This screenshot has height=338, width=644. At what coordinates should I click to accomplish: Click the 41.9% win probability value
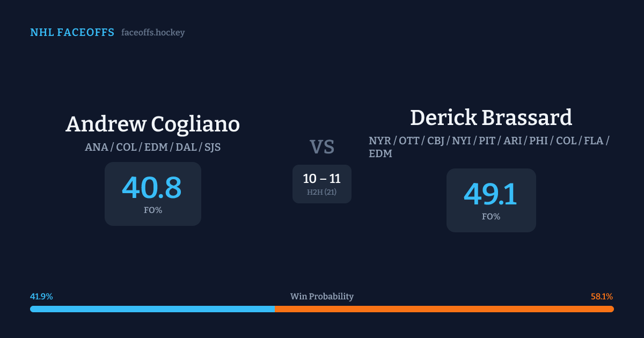(41, 297)
